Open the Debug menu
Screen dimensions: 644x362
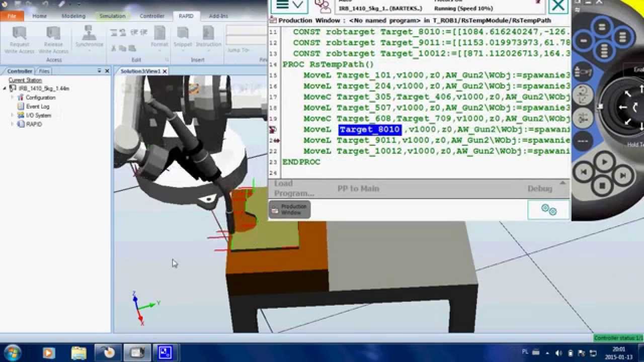[540, 189]
